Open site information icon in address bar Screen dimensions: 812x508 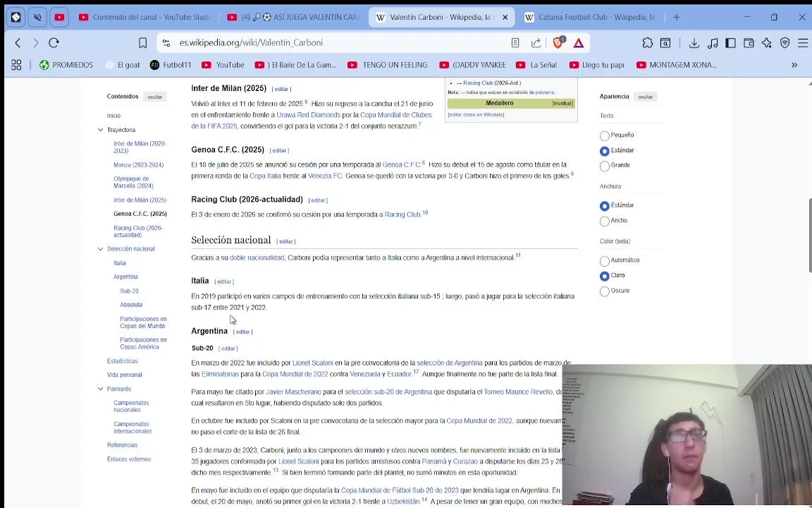pos(166,43)
